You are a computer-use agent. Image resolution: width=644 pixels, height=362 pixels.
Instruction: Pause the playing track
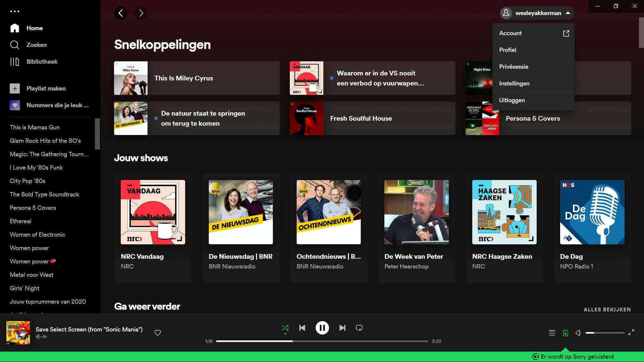point(322,328)
